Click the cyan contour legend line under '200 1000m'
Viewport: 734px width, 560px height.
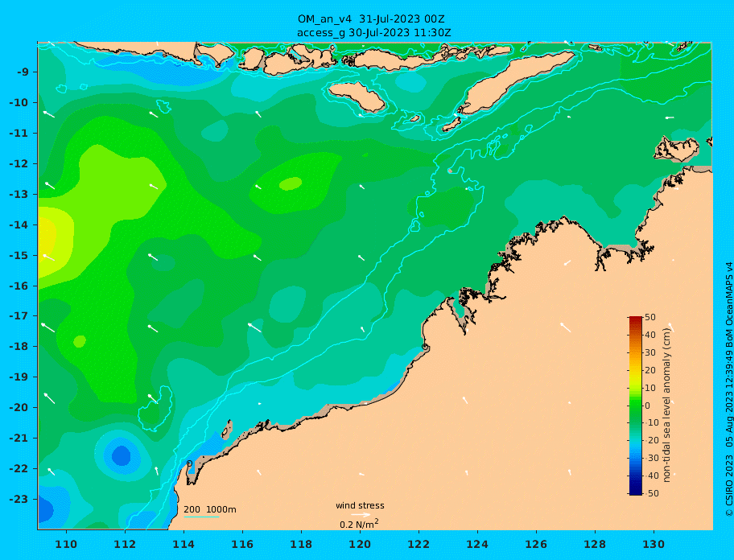(x=201, y=517)
